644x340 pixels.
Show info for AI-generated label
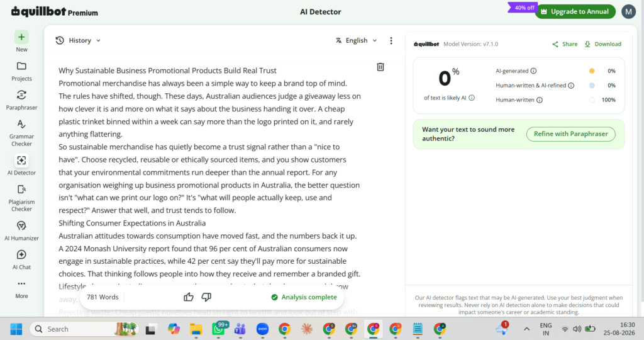533,71
